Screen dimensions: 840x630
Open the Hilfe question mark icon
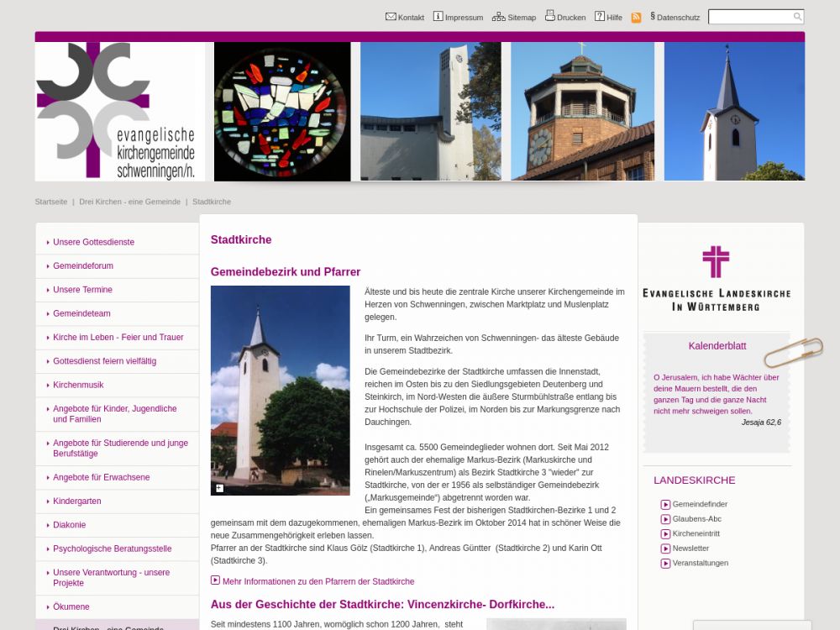pos(600,16)
